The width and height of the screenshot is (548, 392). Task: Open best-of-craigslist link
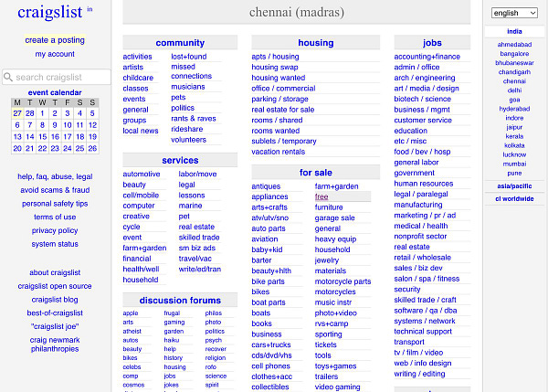click(55, 313)
